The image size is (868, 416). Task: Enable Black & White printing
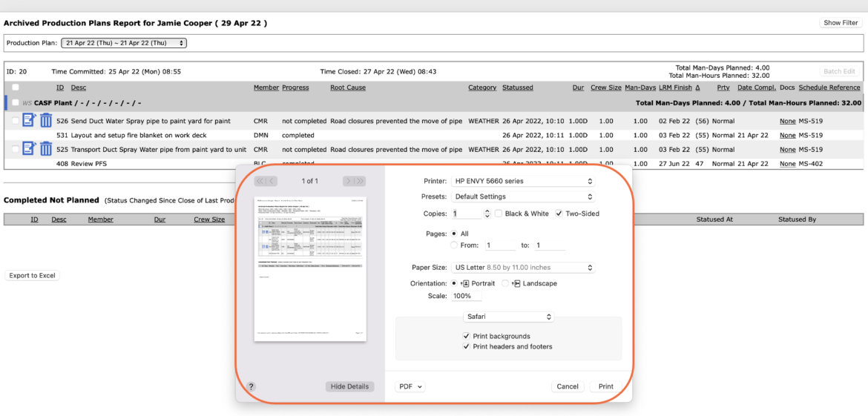(x=499, y=214)
